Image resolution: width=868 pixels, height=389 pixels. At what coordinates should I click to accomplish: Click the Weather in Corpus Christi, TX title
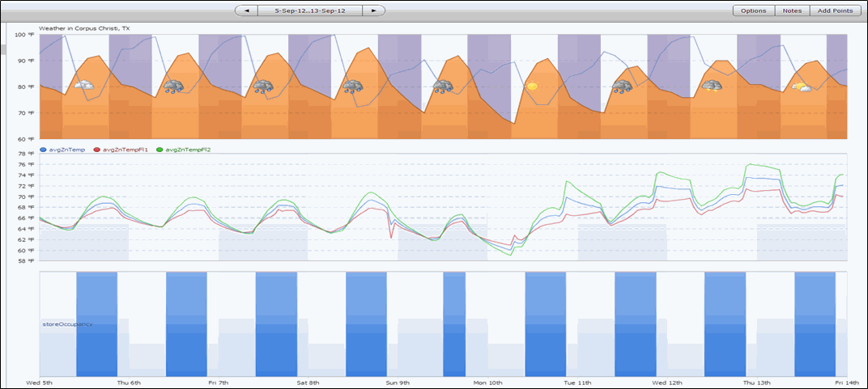[x=84, y=28]
